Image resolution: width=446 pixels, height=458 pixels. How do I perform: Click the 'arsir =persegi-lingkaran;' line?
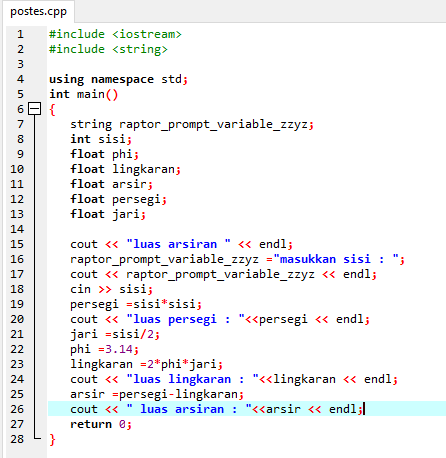pos(157,394)
